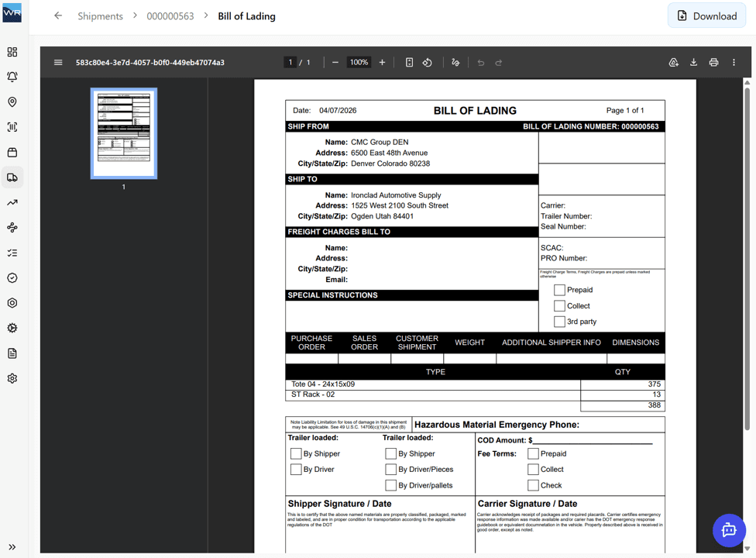
Task: Click the barcode scan icon in the sidebar
Action: coord(12,126)
